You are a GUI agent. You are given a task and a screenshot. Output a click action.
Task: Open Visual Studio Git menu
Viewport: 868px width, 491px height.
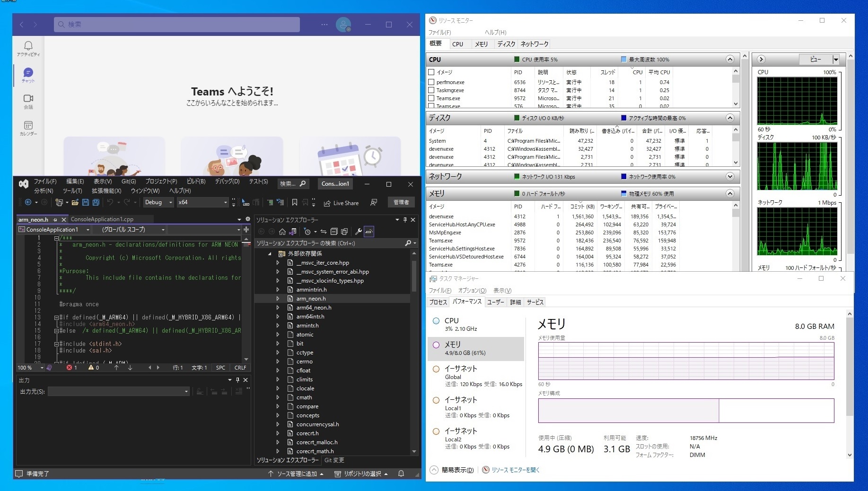coord(129,181)
